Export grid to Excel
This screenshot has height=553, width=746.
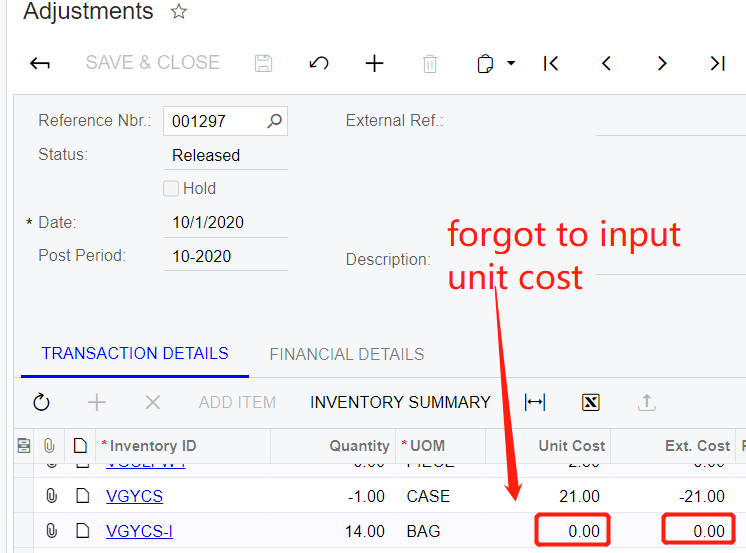590,403
